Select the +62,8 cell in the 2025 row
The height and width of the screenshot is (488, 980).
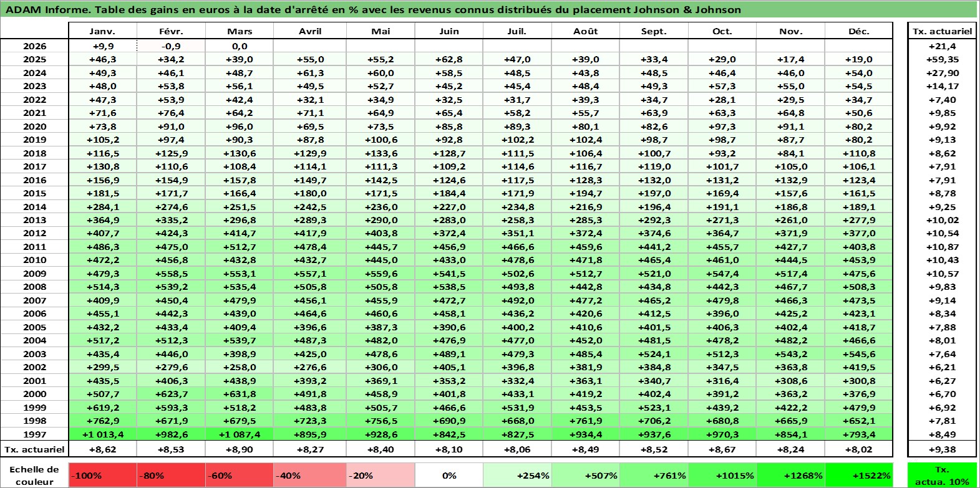pyautogui.click(x=449, y=59)
